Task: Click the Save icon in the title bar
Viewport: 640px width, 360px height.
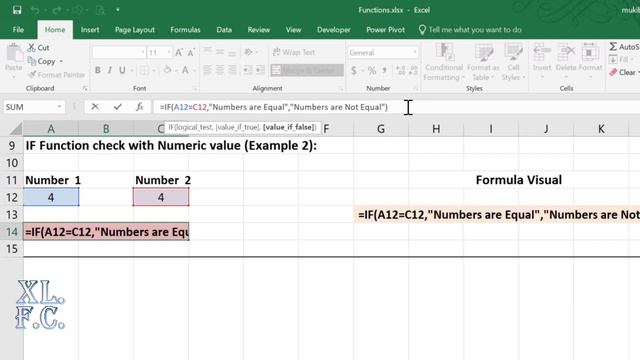Action: click(17, 10)
